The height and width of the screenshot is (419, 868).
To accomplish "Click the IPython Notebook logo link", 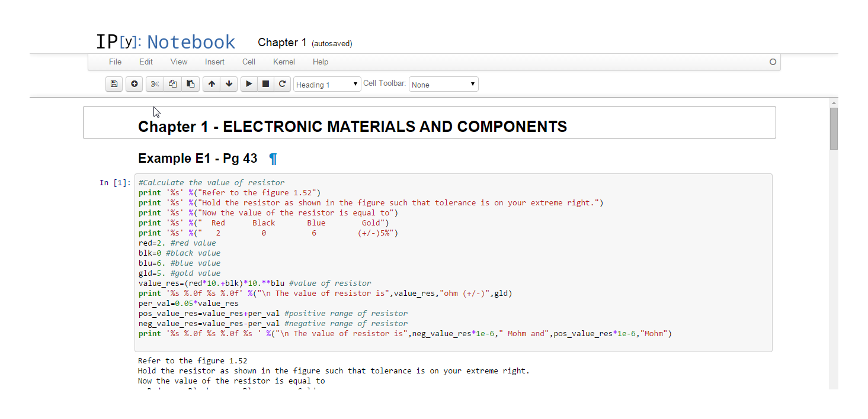I will (166, 42).
